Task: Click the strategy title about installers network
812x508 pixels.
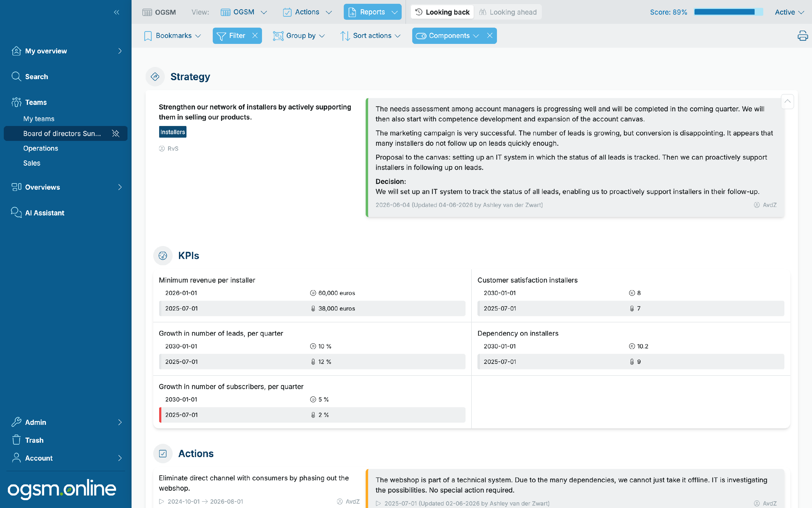Action: 255,112
